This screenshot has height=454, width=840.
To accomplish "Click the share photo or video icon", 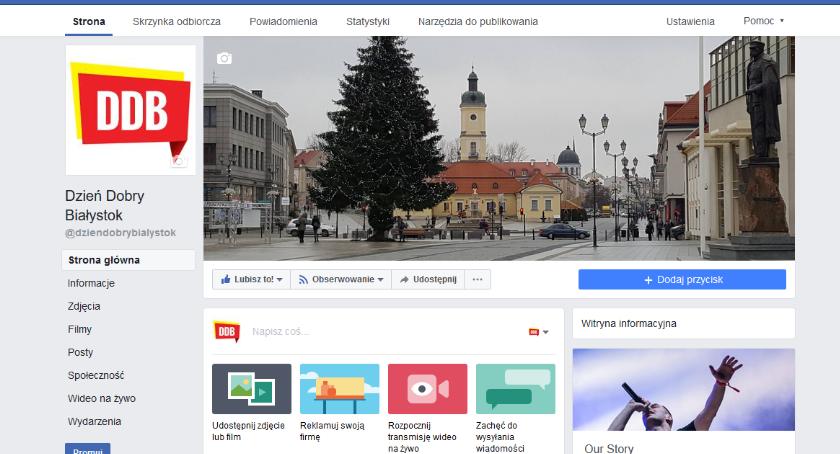I will [x=251, y=389].
